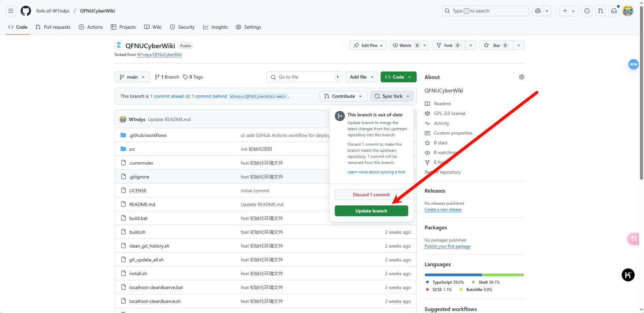The image size is (644, 313).
Task: Click the black H floating extension icon
Action: click(x=628, y=275)
